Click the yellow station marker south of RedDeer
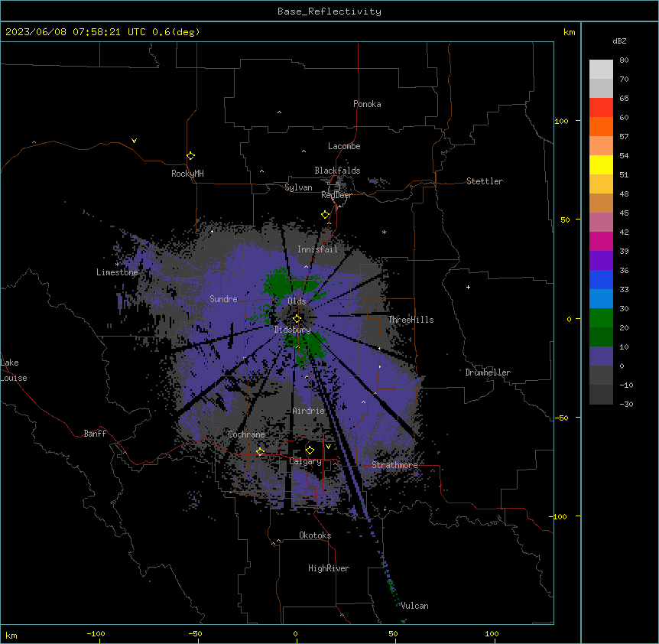This screenshot has height=644, width=659. pyautogui.click(x=325, y=215)
